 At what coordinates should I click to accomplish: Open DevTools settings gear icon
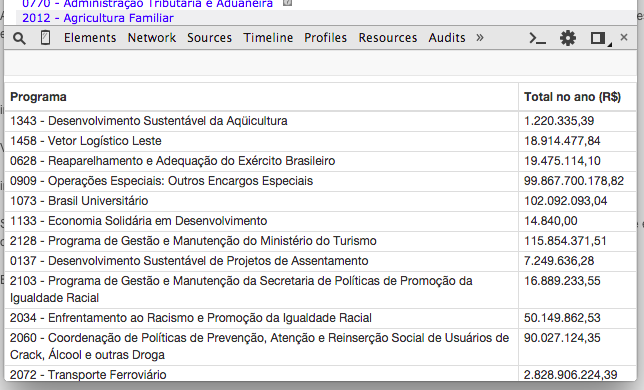(568, 38)
